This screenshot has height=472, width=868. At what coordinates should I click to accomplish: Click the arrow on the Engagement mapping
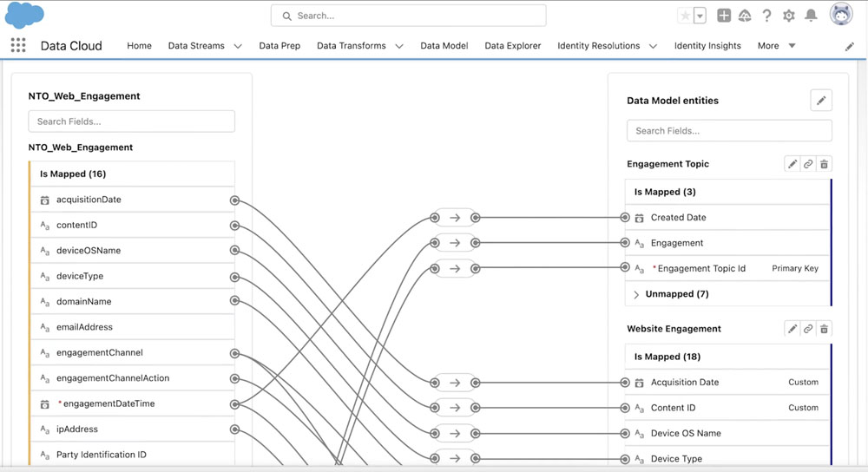click(455, 243)
